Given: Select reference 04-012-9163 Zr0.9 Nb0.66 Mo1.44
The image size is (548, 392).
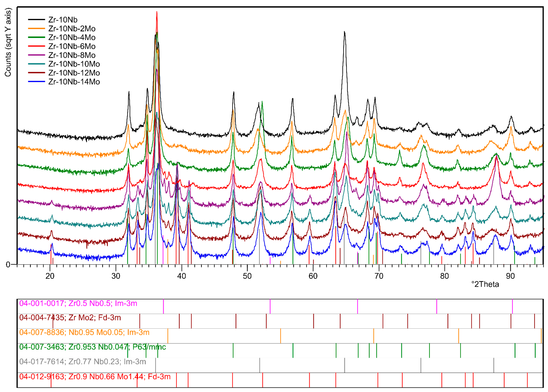Looking at the screenshot, I should click(x=95, y=377).
